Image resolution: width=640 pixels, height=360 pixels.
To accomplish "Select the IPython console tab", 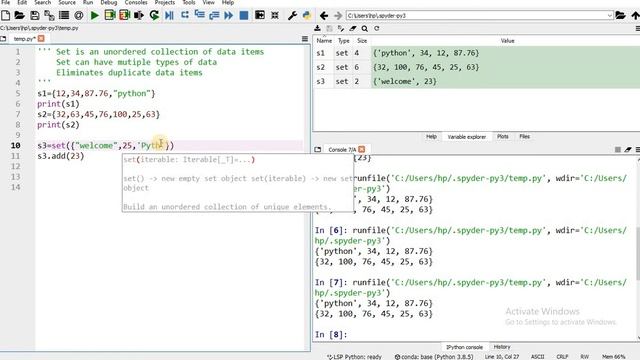I will click(464, 347).
